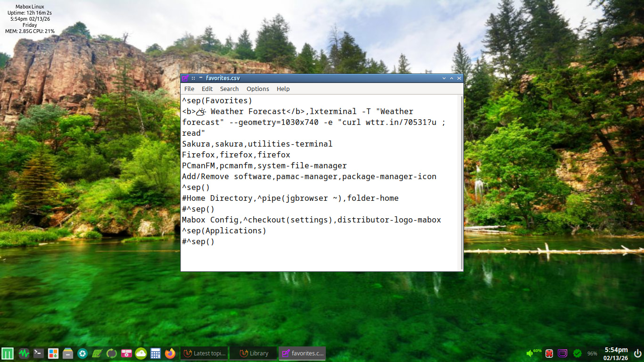Open the Options menu
Viewport: 644px width, 362px height.
pyautogui.click(x=257, y=89)
